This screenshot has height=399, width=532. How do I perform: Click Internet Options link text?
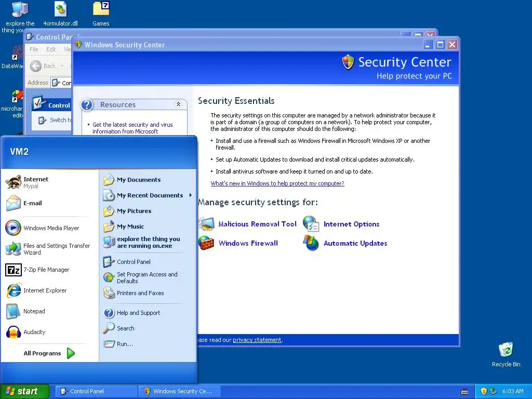[351, 224]
